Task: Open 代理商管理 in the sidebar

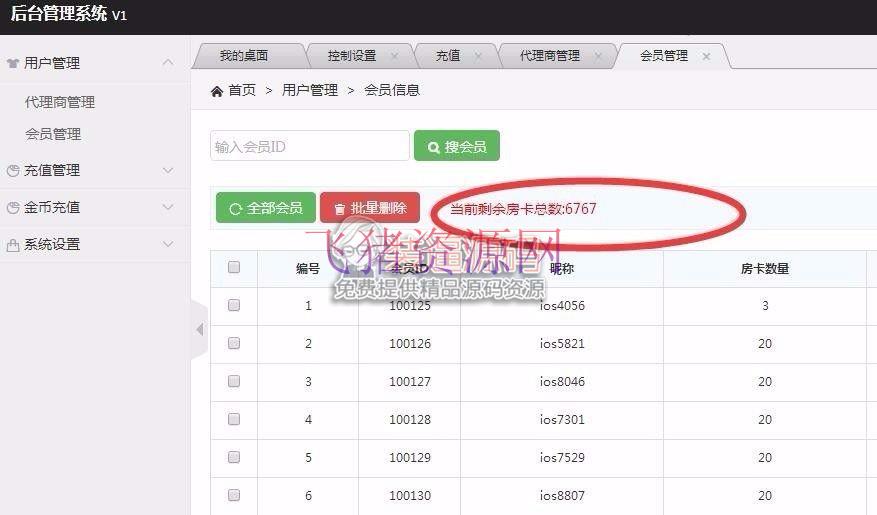Action: point(60,102)
